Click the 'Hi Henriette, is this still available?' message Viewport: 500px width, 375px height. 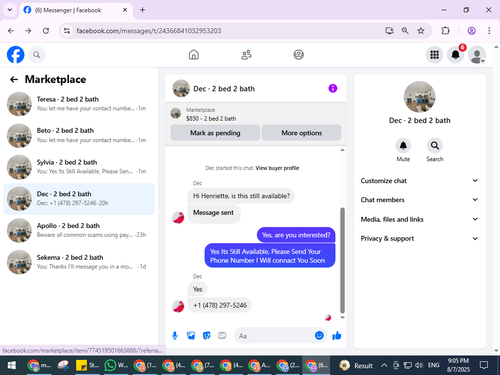[241, 196]
